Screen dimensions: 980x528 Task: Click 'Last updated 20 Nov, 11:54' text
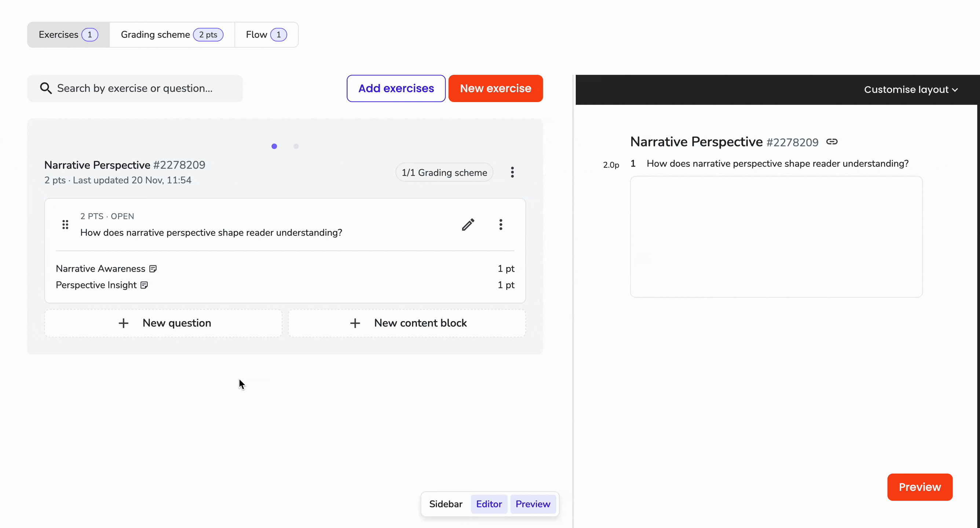click(x=132, y=180)
